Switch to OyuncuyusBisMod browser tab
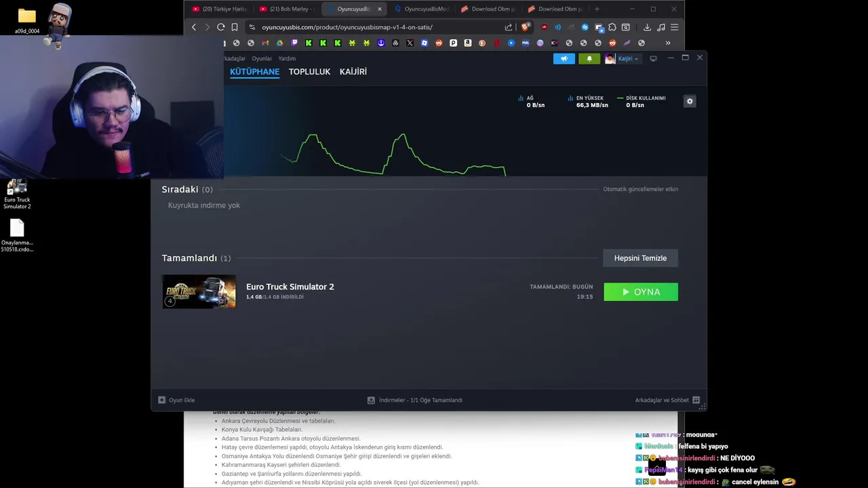Viewport: 868px width, 488px height. pyautogui.click(x=421, y=9)
